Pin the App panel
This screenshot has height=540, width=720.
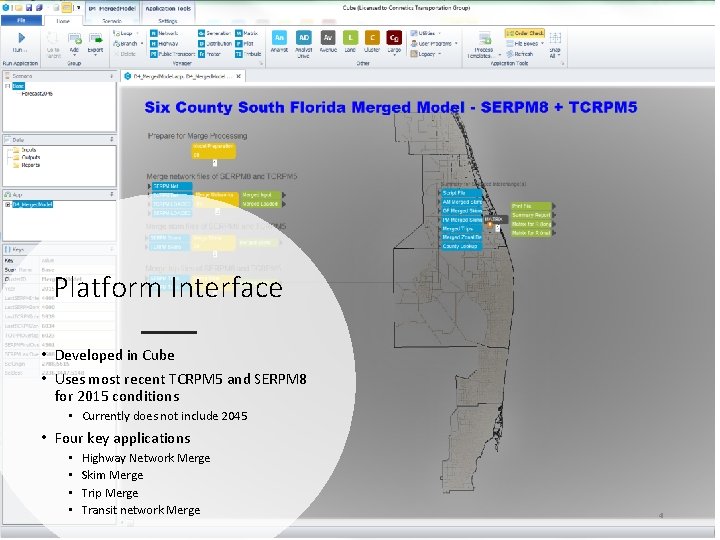pos(112,194)
